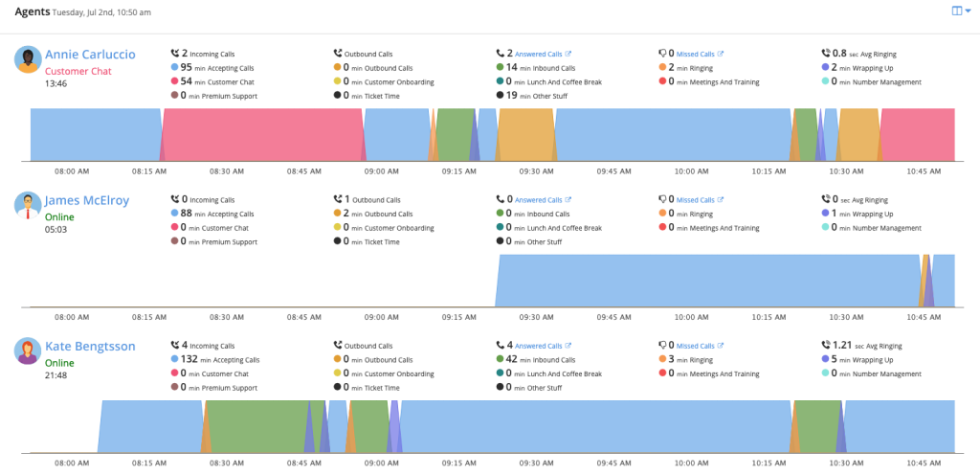This screenshot has width=980, height=475.
Task: Open Annie Carluccio's Missed Calls link
Action: (x=699, y=54)
